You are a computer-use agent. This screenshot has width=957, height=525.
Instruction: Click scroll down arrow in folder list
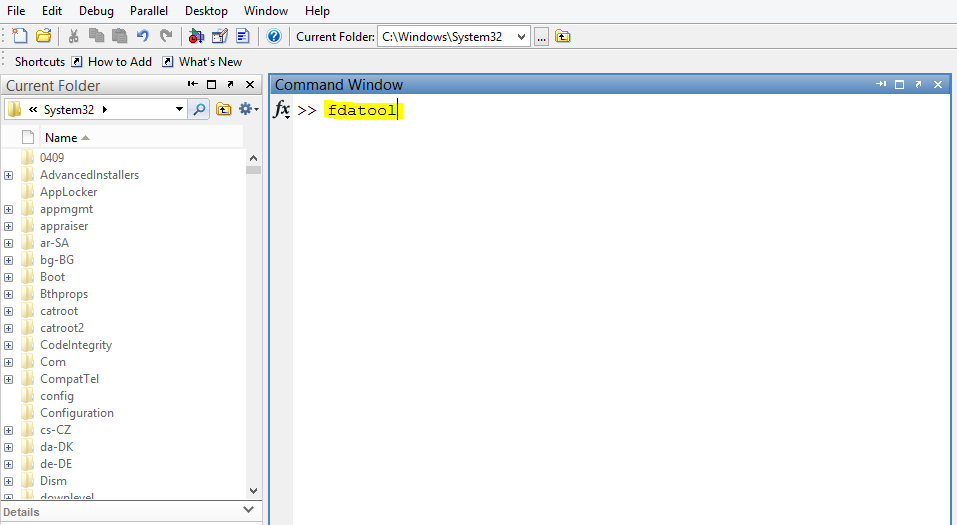coord(253,491)
